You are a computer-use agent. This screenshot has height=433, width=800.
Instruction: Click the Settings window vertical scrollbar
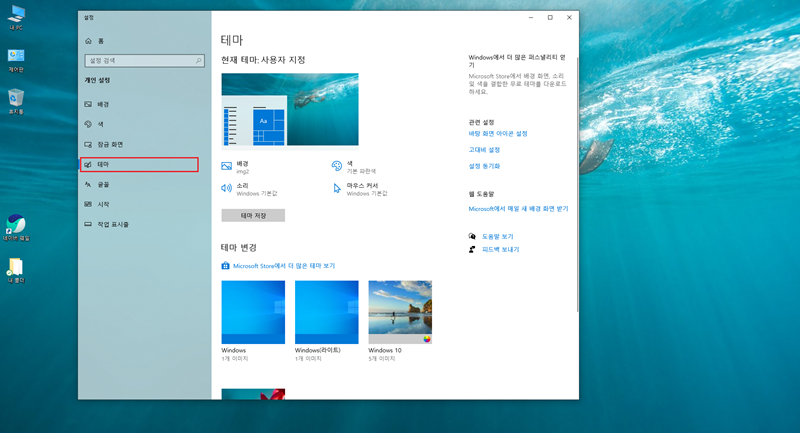pyautogui.click(x=577, y=184)
